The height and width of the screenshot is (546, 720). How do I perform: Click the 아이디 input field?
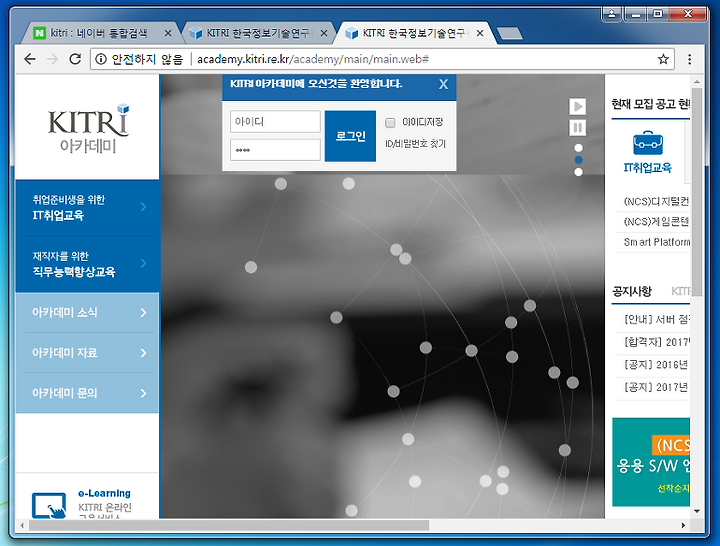(275, 122)
